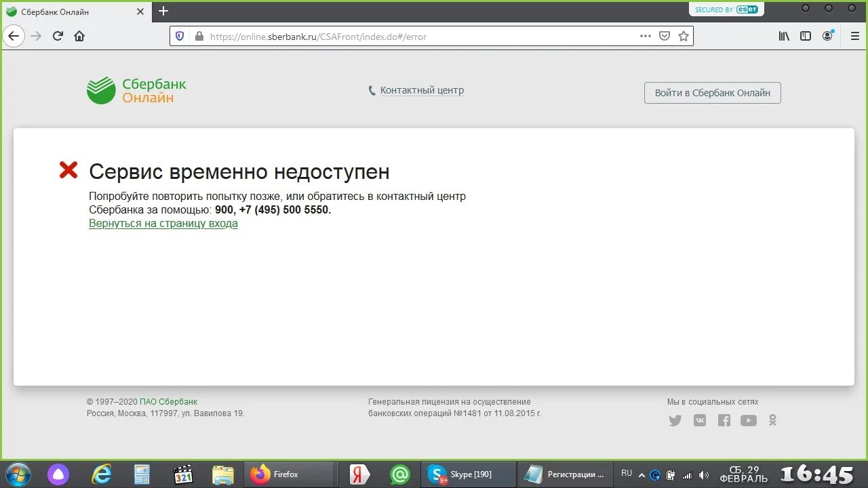This screenshot has width=868, height=488.
Task: Close the Сбербанк Онлайн tab
Action: click(140, 12)
